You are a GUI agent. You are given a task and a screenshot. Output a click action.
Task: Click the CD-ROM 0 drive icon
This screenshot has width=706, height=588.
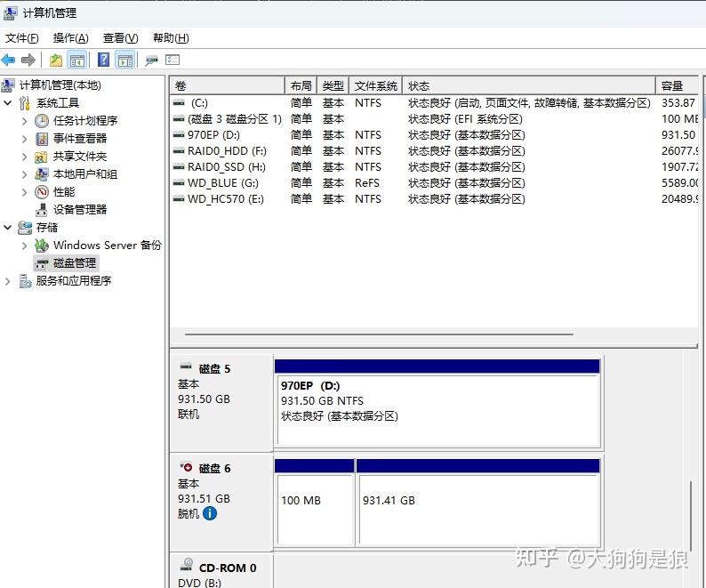(x=187, y=565)
